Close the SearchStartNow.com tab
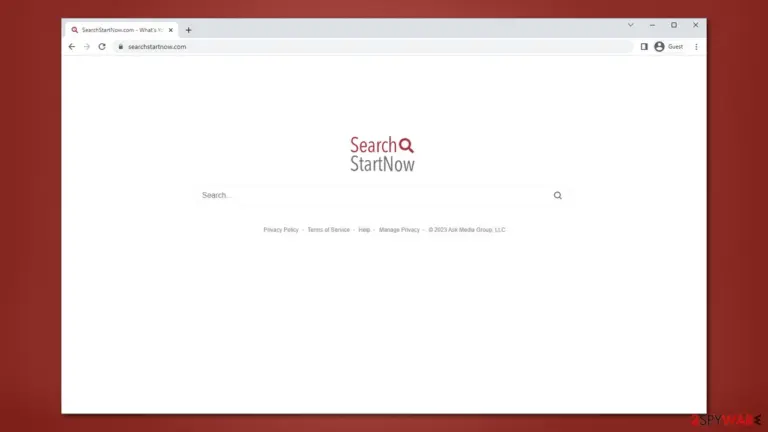Image resolution: width=768 pixels, height=432 pixels. pyautogui.click(x=170, y=30)
